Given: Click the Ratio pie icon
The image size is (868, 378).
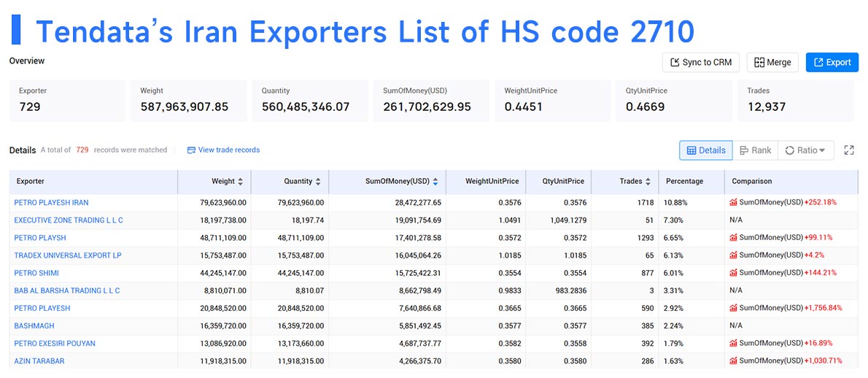Looking at the screenshot, I should pyautogui.click(x=789, y=150).
